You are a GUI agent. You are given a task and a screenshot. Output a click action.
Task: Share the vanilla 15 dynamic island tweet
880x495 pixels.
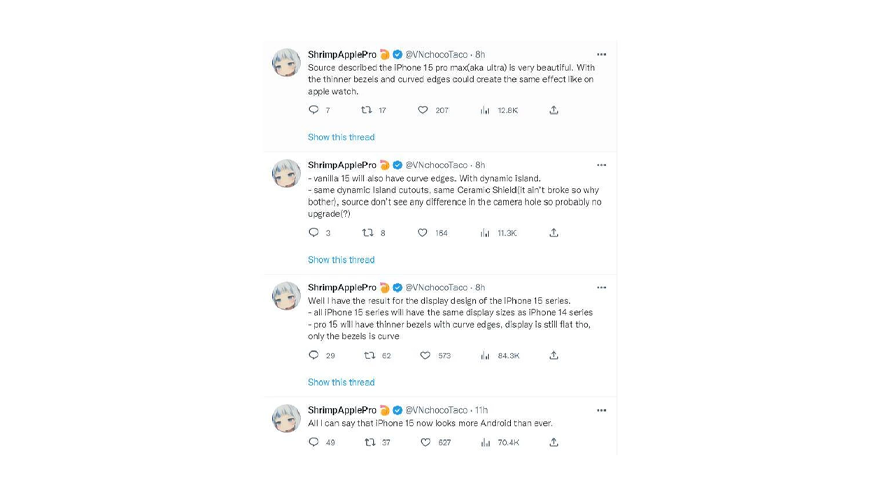click(553, 233)
